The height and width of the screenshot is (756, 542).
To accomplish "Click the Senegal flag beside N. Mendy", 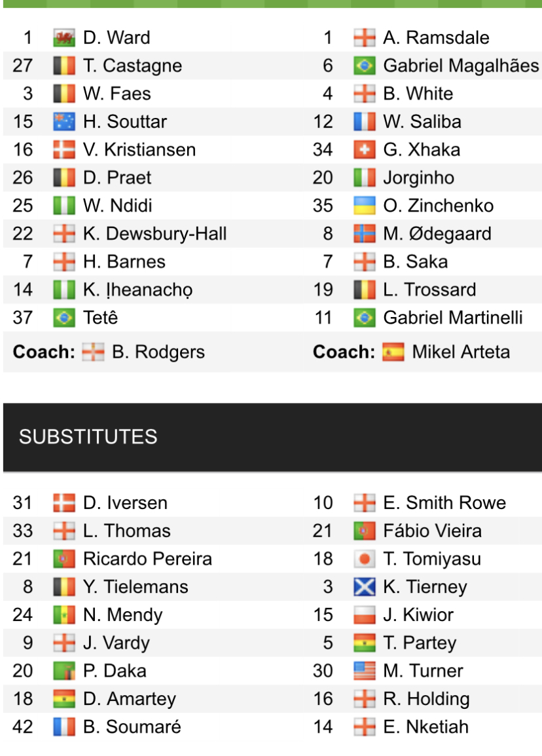I will pos(64,615).
